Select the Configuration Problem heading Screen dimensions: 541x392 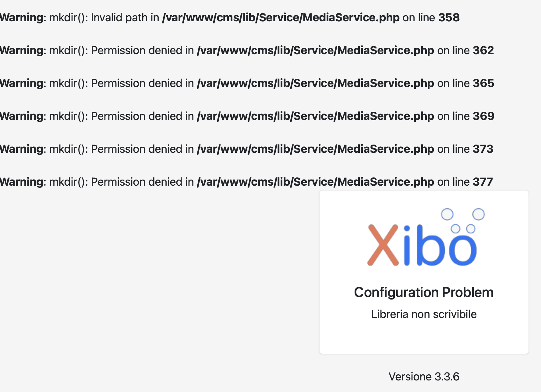tap(424, 292)
